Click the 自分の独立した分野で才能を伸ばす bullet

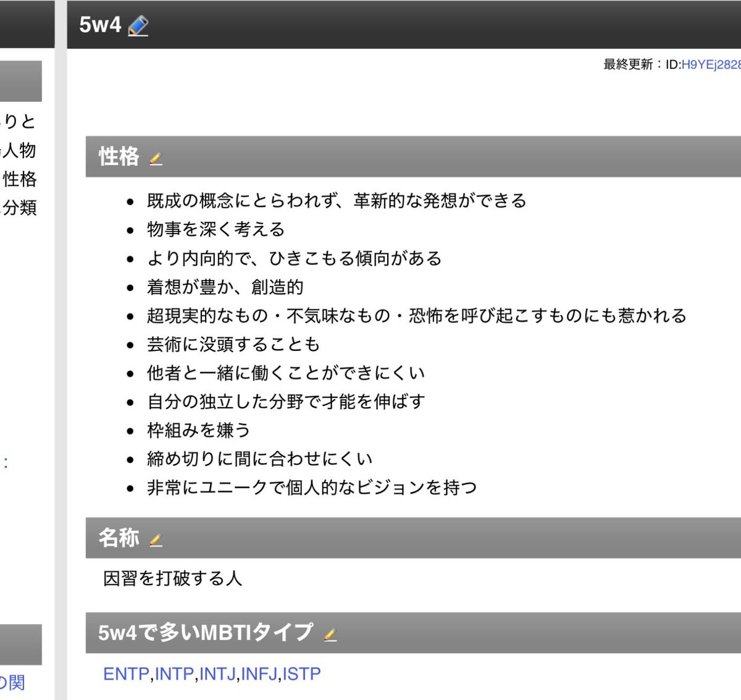pyautogui.click(x=286, y=402)
